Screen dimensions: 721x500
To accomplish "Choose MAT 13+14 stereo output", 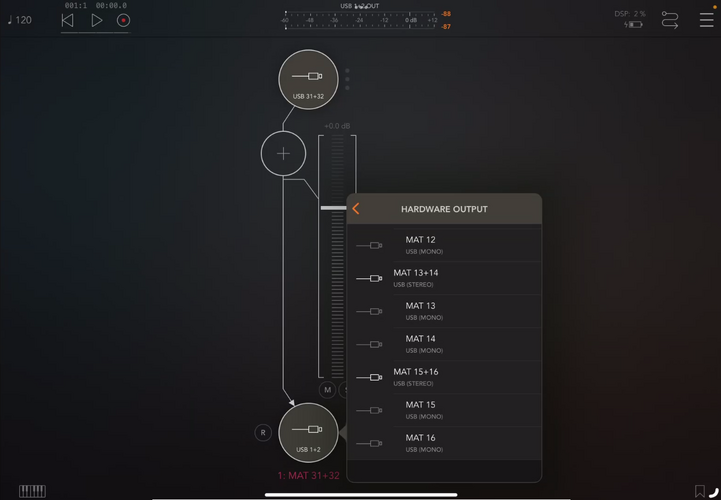I will [444, 278].
